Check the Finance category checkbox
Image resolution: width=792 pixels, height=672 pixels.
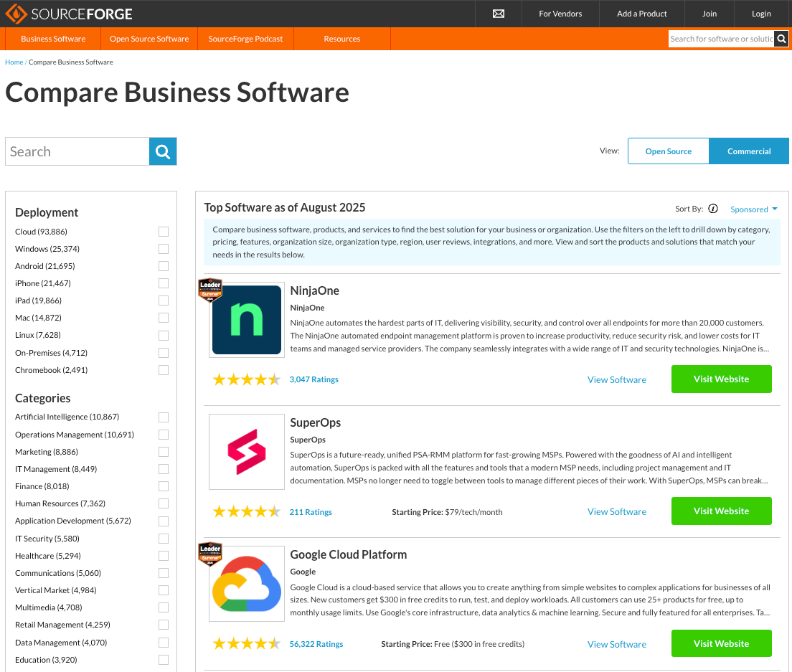[x=163, y=486]
